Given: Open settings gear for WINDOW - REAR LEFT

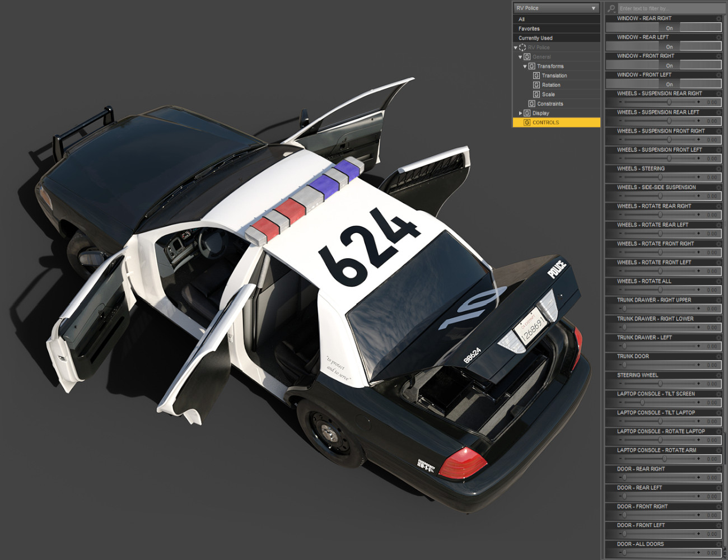Looking at the screenshot, I should [719, 38].
